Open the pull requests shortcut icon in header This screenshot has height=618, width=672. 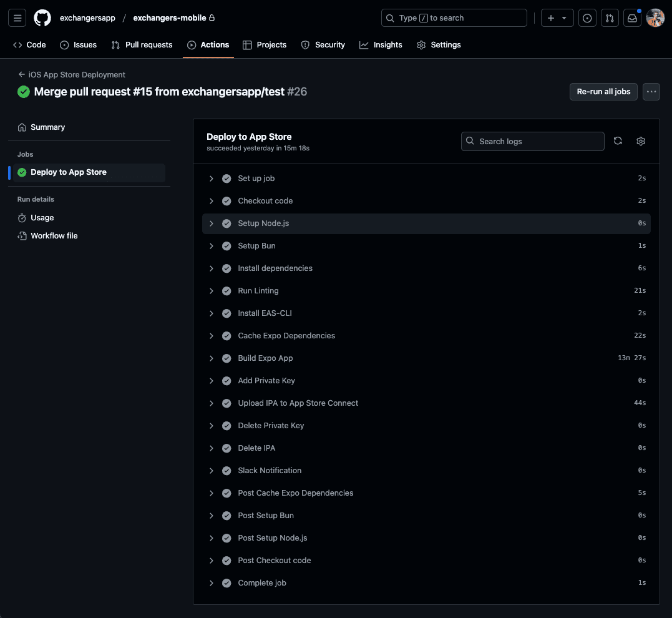pyautogui.click(x=610, y=18)
